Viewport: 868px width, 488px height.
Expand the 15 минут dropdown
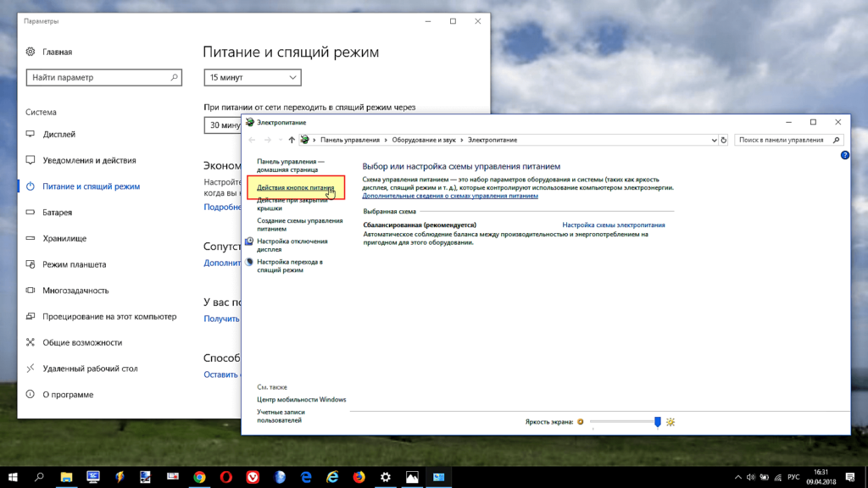(253, 77)
